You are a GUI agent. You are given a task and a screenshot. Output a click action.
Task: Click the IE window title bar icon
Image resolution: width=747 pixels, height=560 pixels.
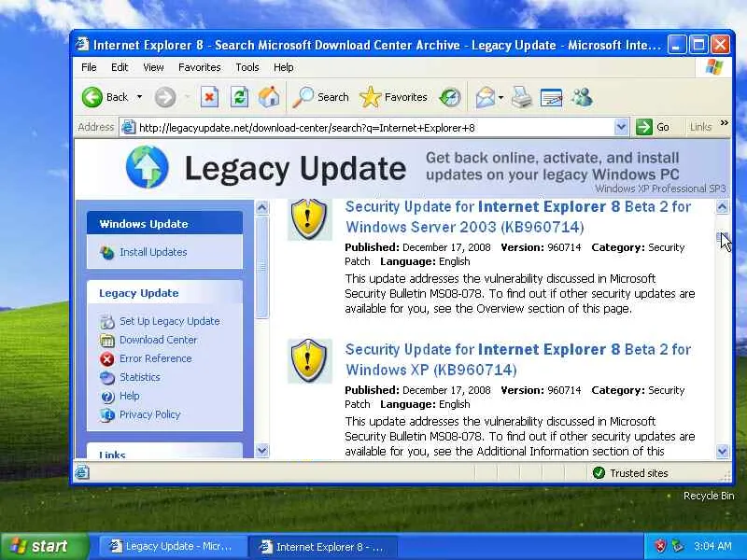[x=82, y=44]
